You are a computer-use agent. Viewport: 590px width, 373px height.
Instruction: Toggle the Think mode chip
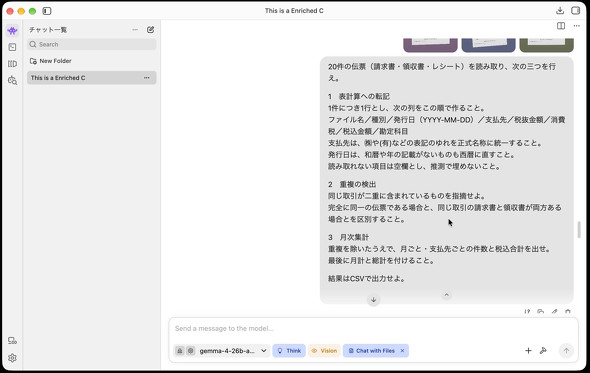(x=289, y=351)
